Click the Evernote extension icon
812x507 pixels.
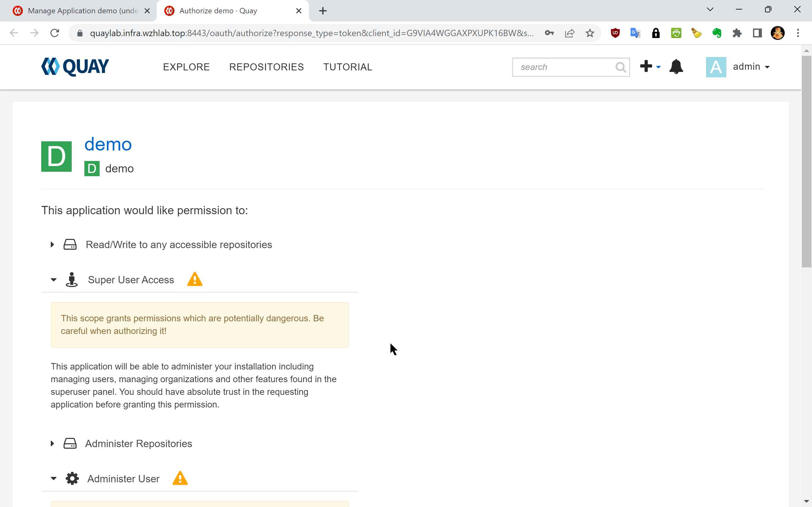click(x=717, y=33)
